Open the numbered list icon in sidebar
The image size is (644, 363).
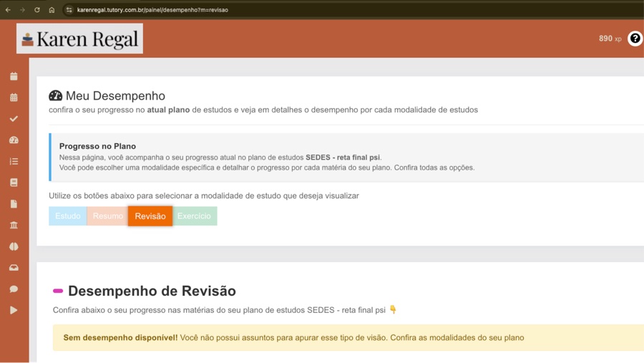click(x=14, y=161)
